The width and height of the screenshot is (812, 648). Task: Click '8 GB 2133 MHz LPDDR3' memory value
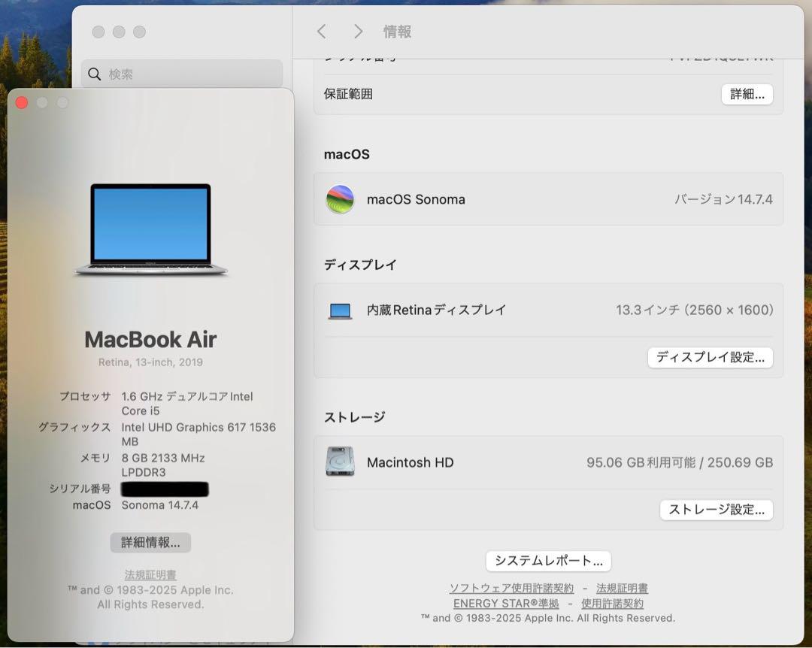[x=163, y=465]
